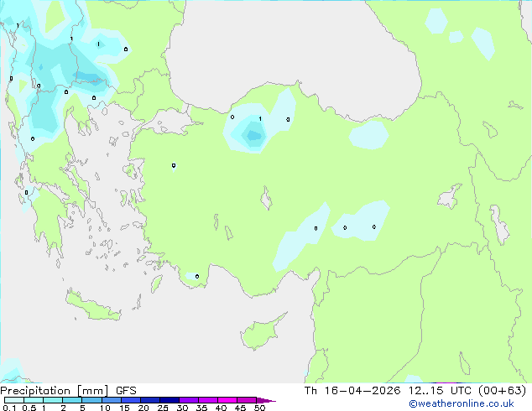Click the "Th 16-04-2026" date text
532x411 pixels.
click(x=352, y=391)
